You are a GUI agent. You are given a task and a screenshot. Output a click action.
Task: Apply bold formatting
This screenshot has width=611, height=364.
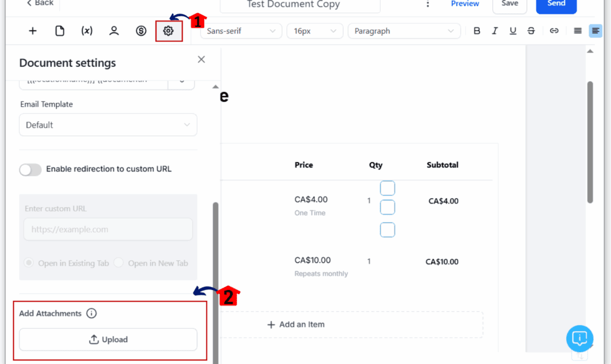tap(477, 31)
